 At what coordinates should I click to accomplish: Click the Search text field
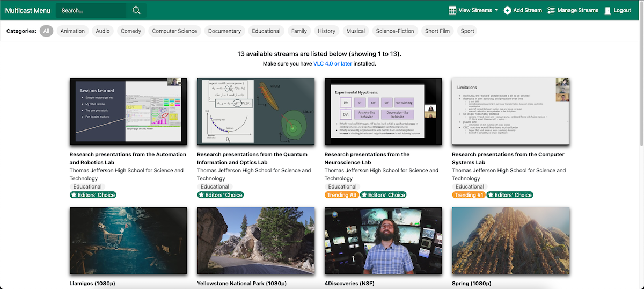click(x=91, y=10)
